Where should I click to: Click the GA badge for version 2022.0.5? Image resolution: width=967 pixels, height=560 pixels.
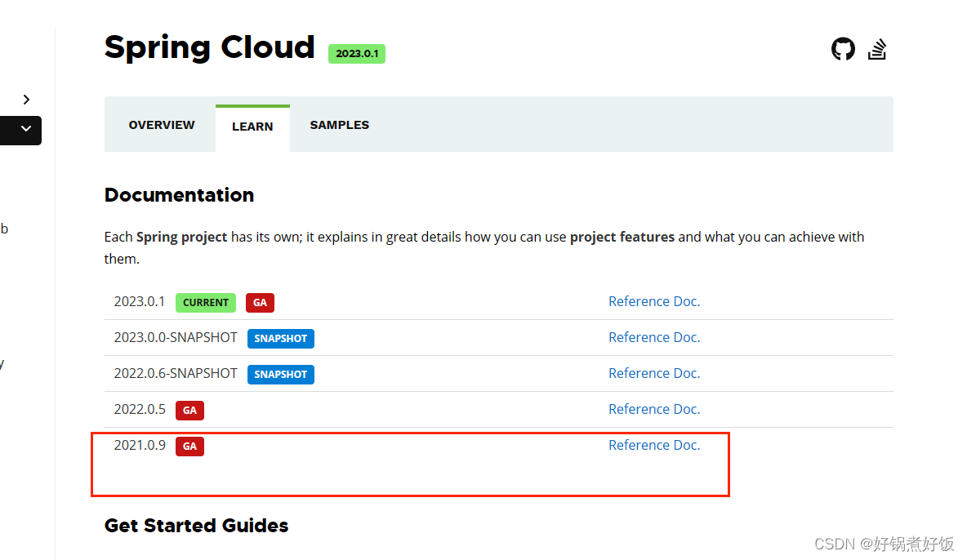click(189, 410)
